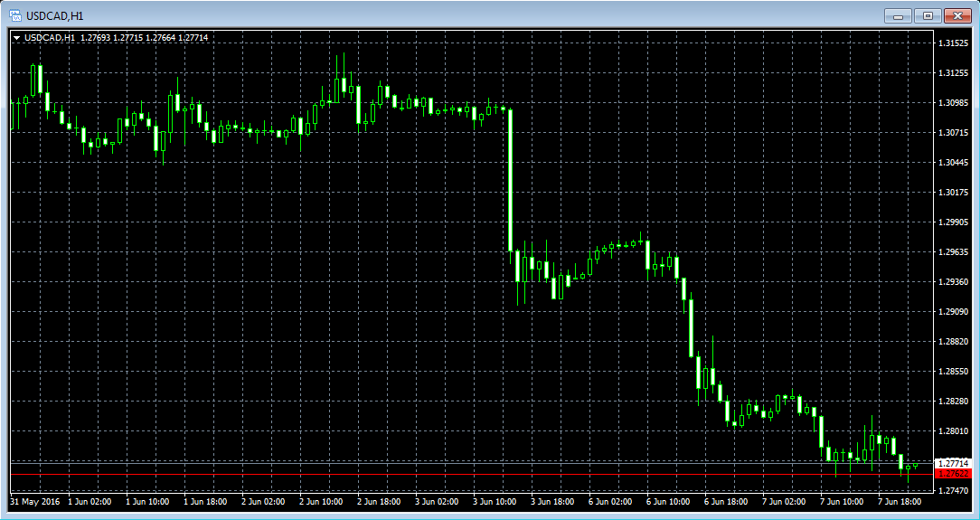Maximize the USDCAD,H1 chart window

click(x=928, y=16)
